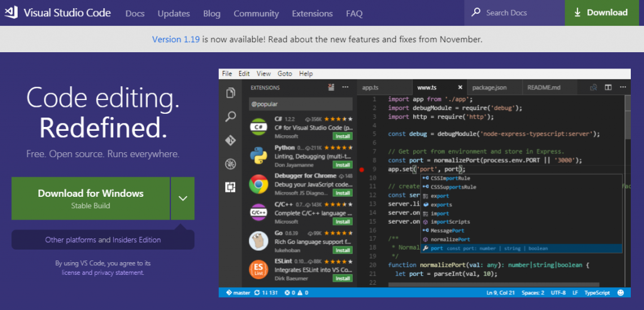644x310 pixels.
Task: Select the MessagePort suggestion
Action: 521,231
